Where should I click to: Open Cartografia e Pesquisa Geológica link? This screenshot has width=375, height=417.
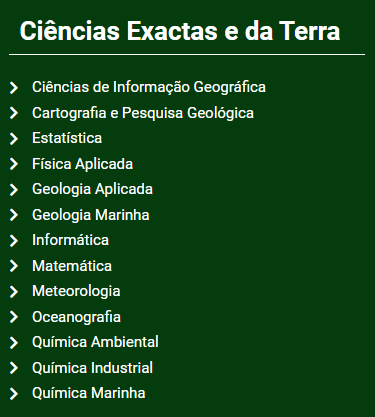(143, 113)
